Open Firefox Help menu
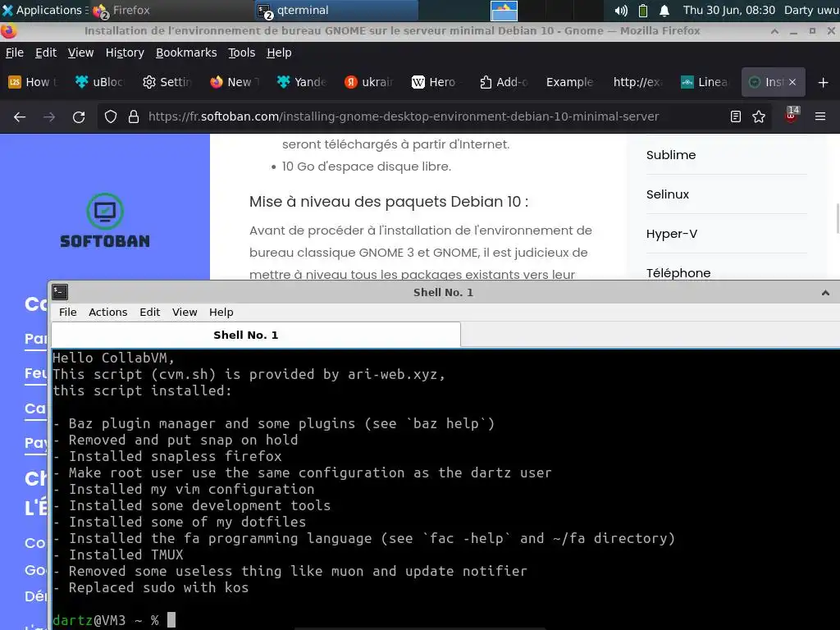Image resolution: width=840 pixels, height=630 pixels. pos(279,52)
